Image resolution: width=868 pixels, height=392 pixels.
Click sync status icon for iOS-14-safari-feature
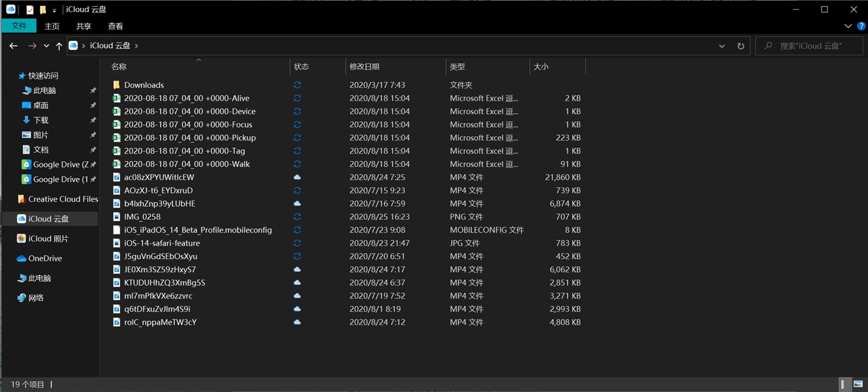(297, 243)
